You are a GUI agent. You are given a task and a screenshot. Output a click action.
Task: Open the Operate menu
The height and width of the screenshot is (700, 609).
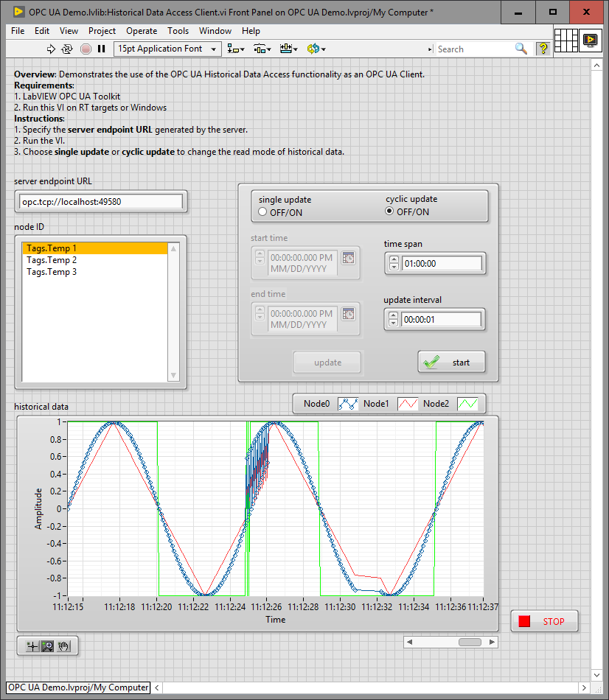[x=142, y=31]
